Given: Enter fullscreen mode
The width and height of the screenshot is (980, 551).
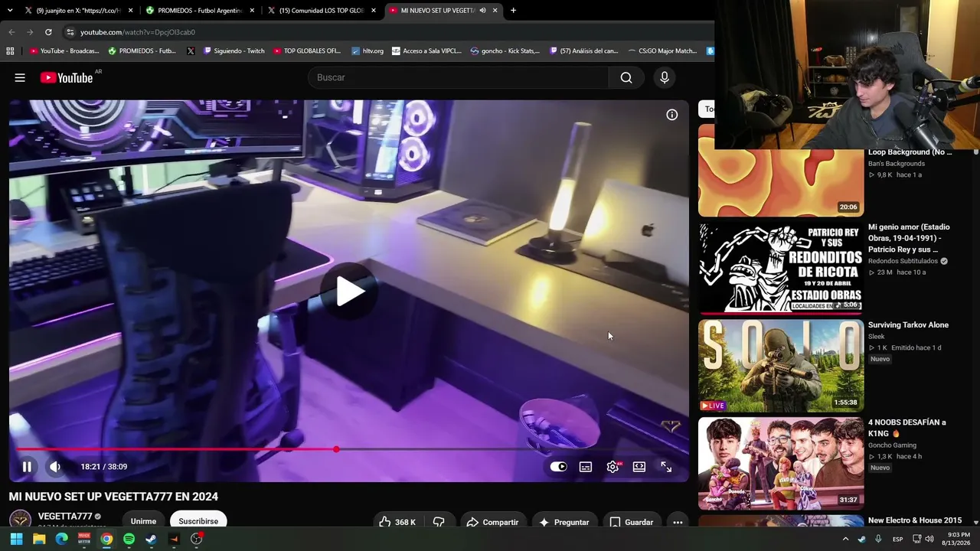Looking at the screenshot, I should pyautogui.click(x=666, y=467).
